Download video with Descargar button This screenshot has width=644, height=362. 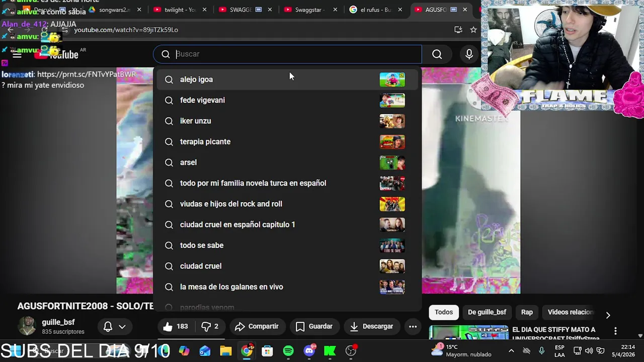click(x=371, y=326)
